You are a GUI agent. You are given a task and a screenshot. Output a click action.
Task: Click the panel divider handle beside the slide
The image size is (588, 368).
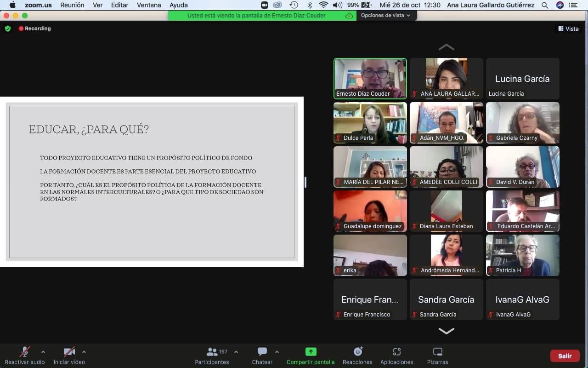[305, 182]
